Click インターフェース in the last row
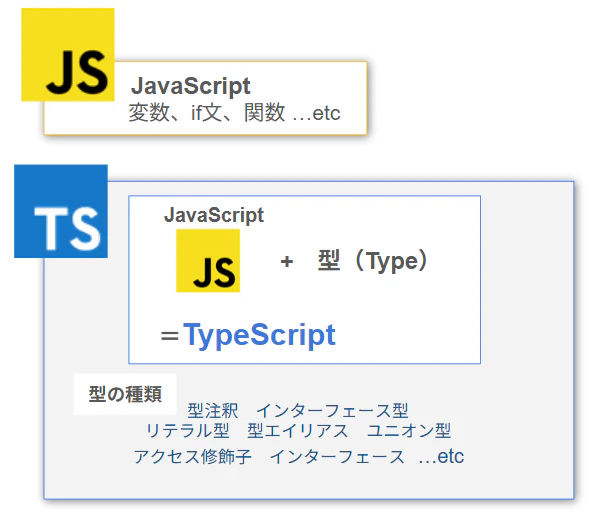 (x=337, y=456)
